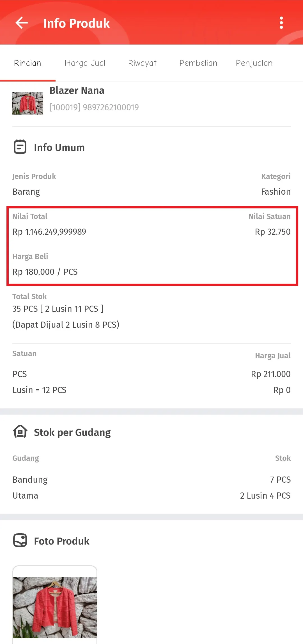
Task: Click the Info Umum notepad icon
Action: click(20, 147)
